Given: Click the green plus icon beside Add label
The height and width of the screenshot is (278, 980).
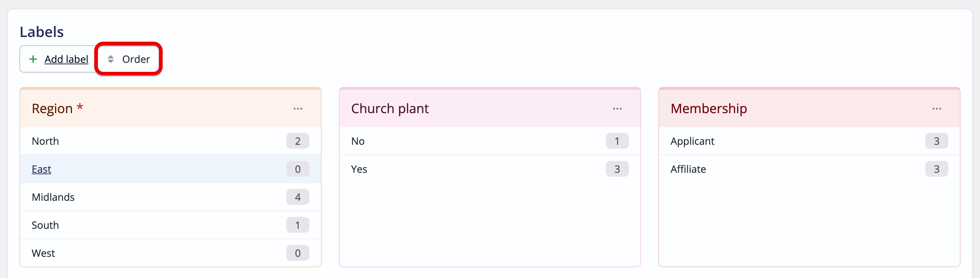Looking at the screenshot, I should [33, 59].
